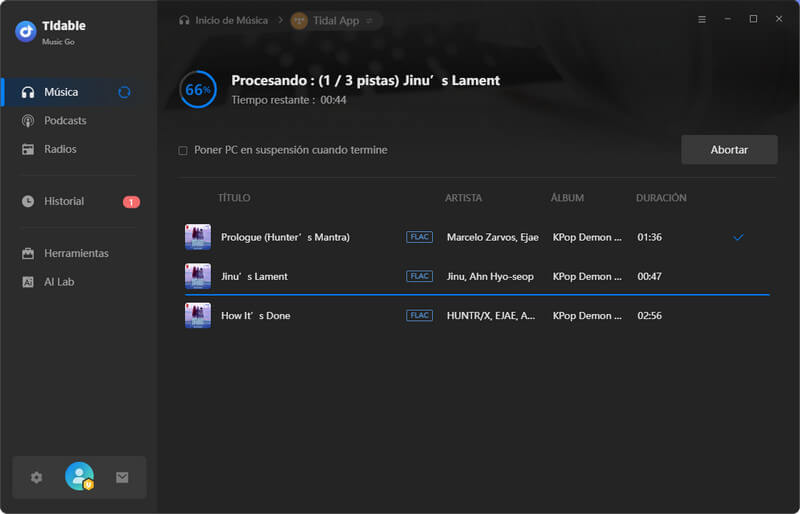Screen dimensions: 800x514
Task: Click the 02:56 duration value
Action: 649,316
